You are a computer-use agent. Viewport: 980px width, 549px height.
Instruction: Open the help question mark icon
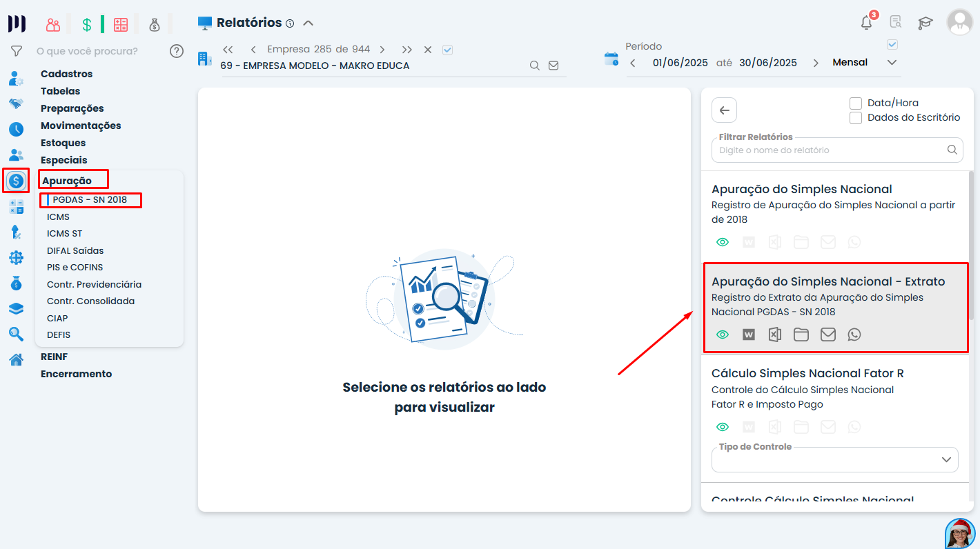(x=177, y=50)
